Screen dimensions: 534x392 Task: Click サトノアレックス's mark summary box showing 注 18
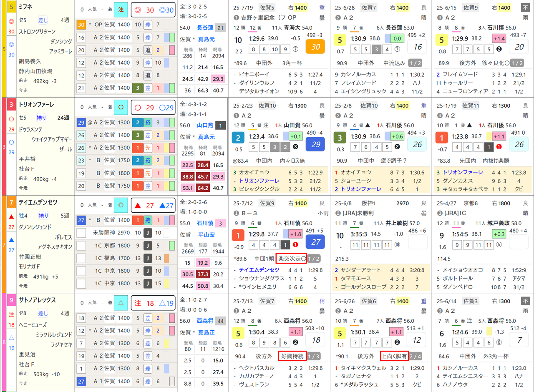[x=154, y=303]
